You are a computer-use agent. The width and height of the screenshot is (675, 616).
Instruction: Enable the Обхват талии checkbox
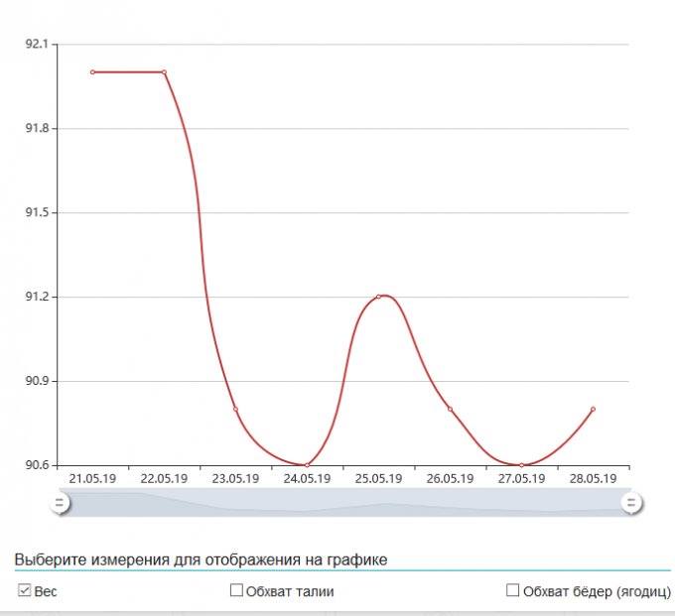[236, 591]
